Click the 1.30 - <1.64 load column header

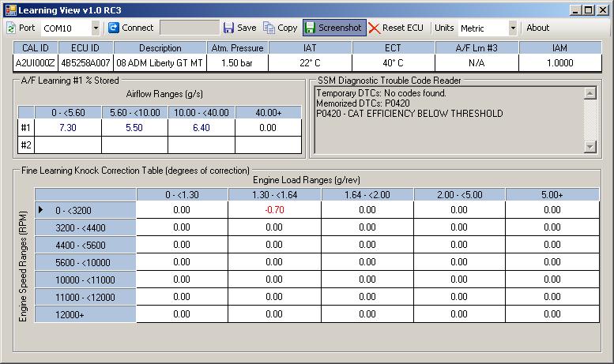point(274,194)
